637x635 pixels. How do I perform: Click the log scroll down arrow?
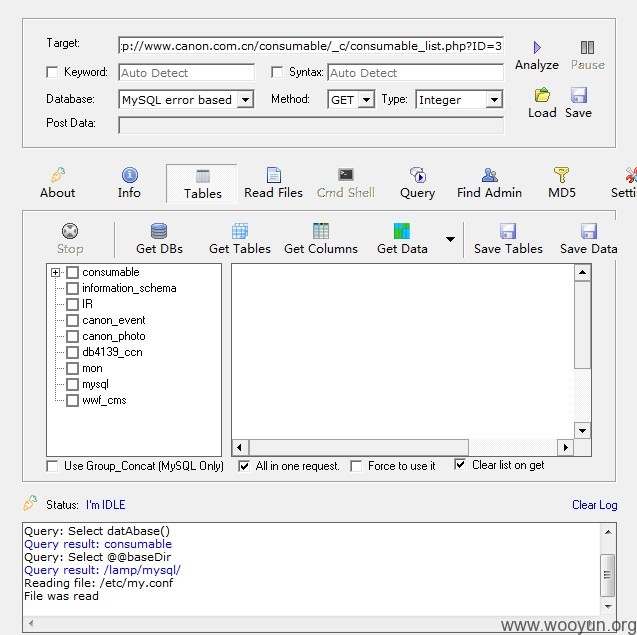(x=608, y=607)
